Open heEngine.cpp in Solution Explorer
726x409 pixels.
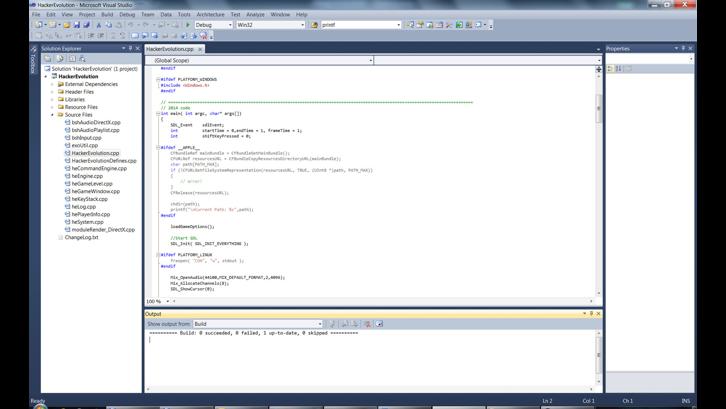[87, 176]
